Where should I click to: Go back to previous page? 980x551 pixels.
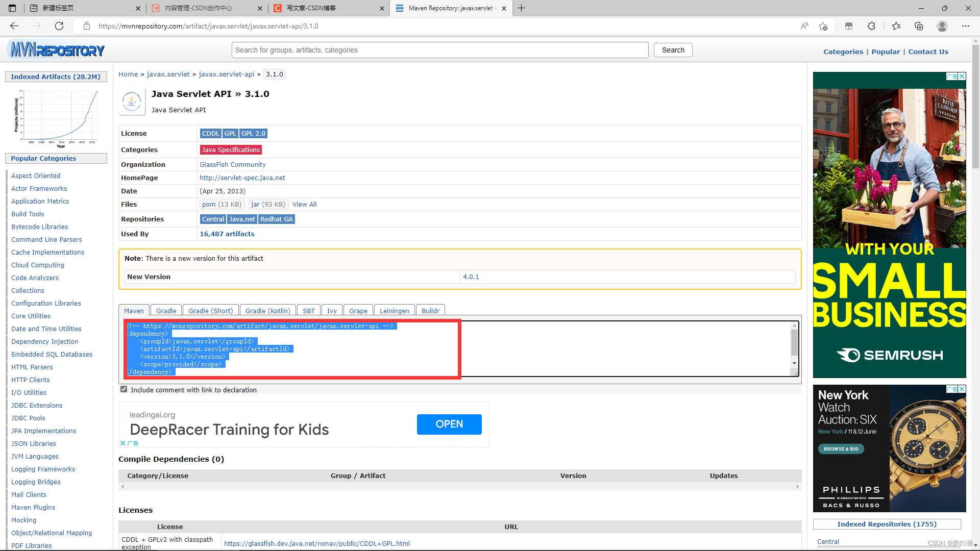[14, 26]
